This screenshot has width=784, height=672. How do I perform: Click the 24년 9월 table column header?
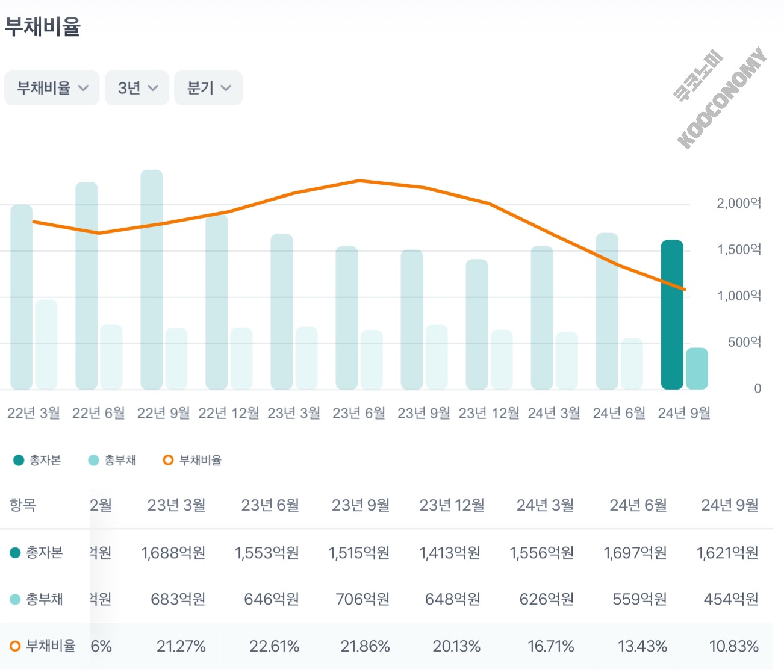click(730, 505)
